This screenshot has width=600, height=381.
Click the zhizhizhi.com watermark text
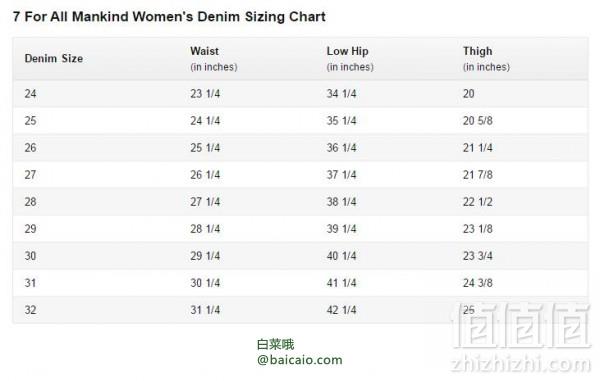(x=520, y=364)
